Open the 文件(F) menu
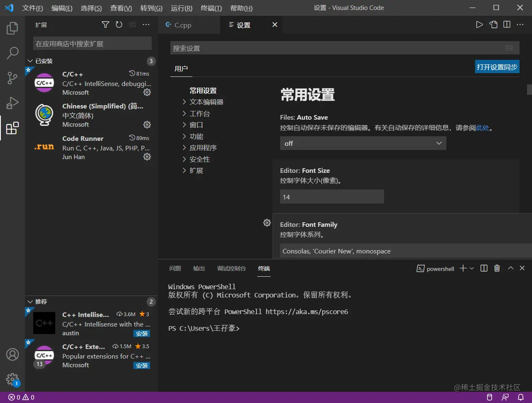Image resolution: width=532 pixels, height=403 pixels. tap(33, 8)
